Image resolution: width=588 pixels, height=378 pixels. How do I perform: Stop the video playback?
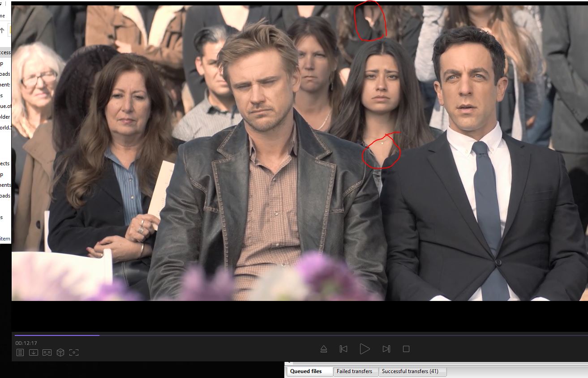click(406, 349)
